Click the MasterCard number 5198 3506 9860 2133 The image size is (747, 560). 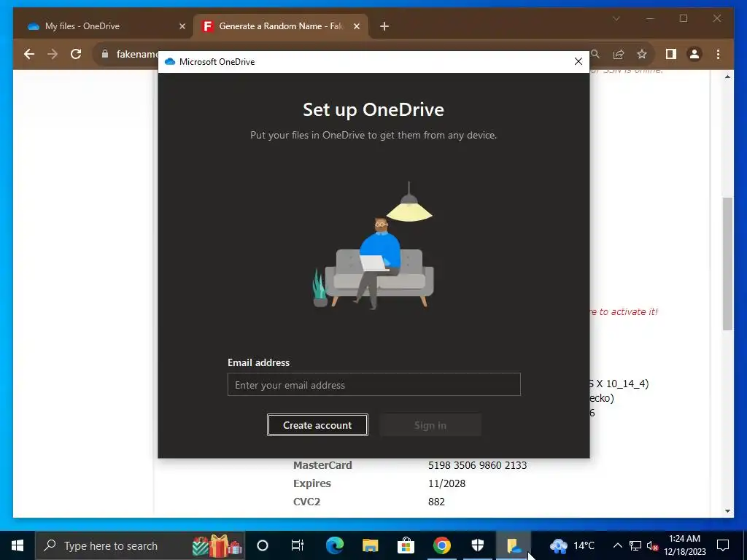tap(477, 465)
